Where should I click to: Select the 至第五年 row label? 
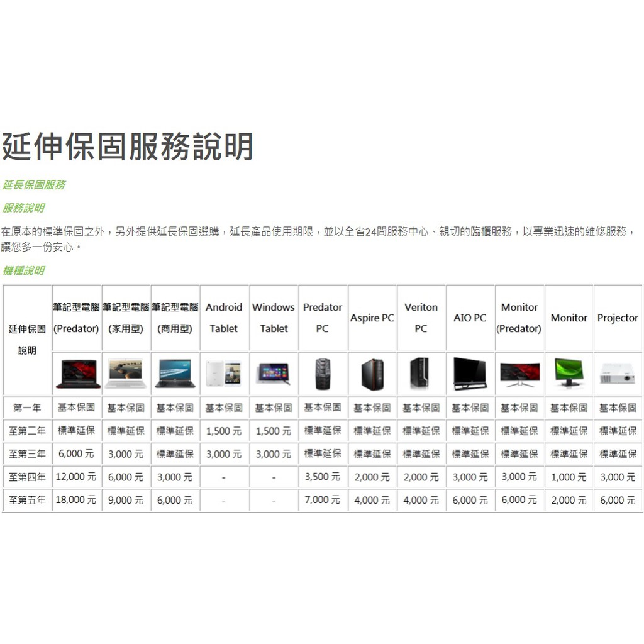tap(27, 501)
